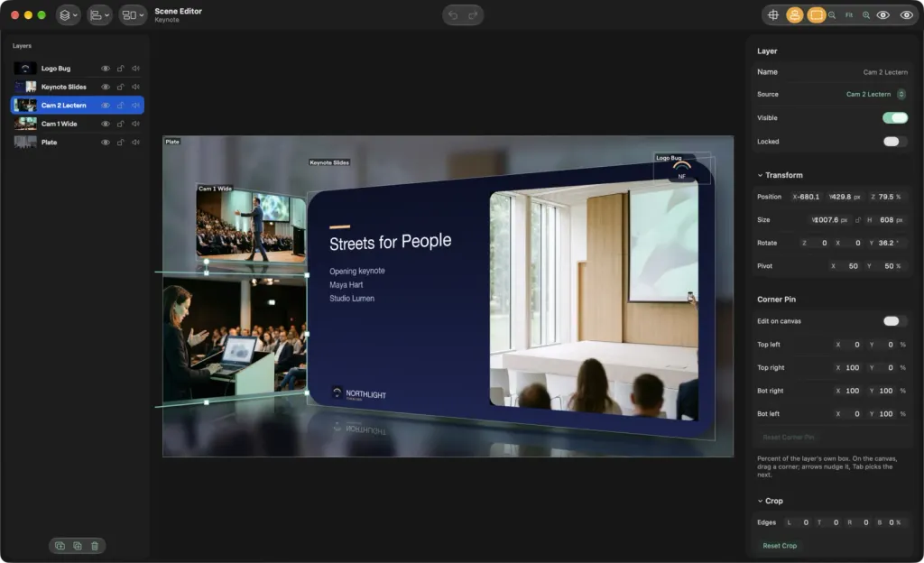Select the Logo Bug canvas overlay
The height and width of the screenshot is (563, 924).
682,168
